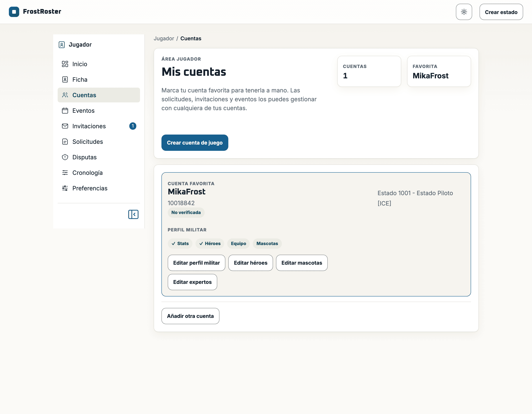Open Cronología in the sidebar
The image size is (532, 414).
pos(99,173)
